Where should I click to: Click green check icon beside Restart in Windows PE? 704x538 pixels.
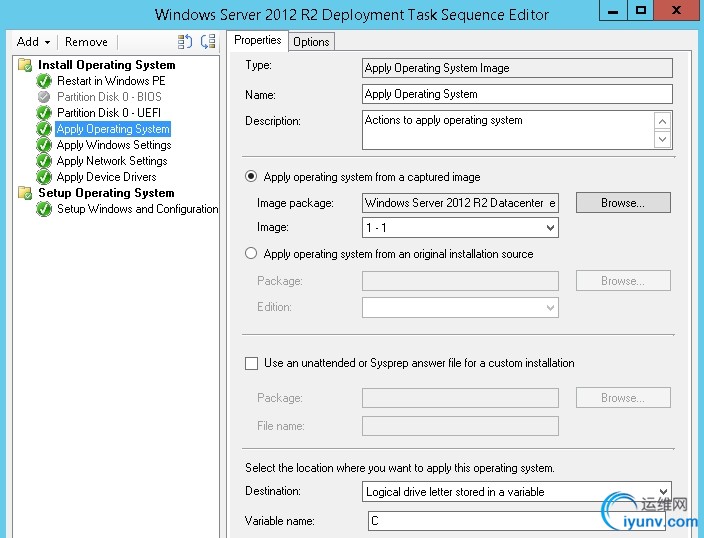[x=44, y=81]
